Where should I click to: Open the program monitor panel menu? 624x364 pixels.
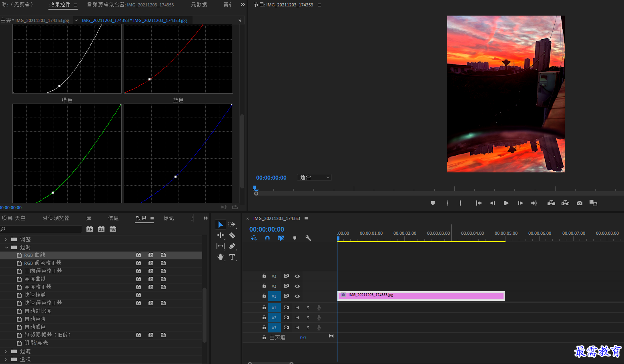click(x=319, y=5)
